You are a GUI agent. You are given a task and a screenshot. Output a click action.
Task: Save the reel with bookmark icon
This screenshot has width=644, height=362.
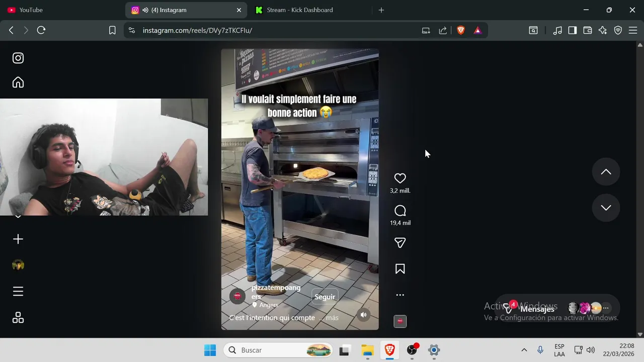(400, 269)
